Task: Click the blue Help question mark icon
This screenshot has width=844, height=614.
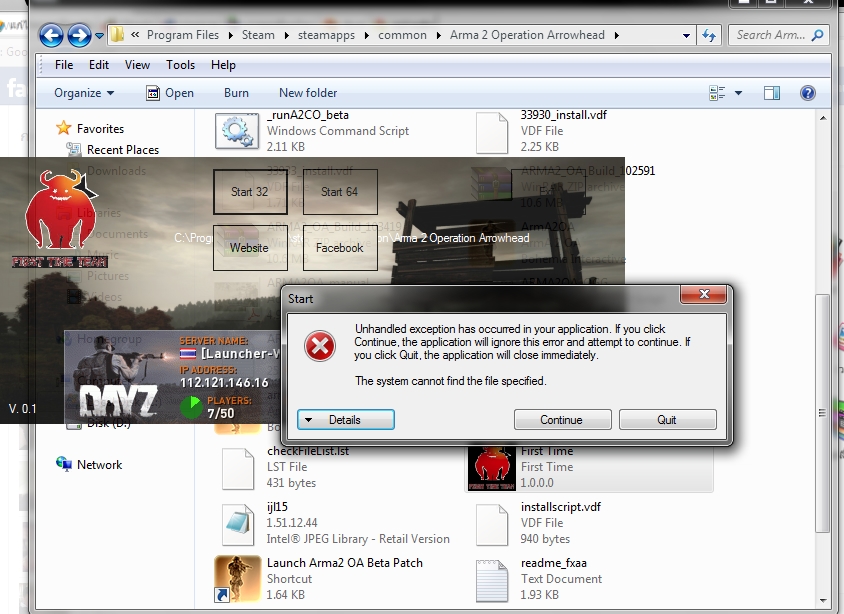Action: pyautogui.click(x=807, y=93)
